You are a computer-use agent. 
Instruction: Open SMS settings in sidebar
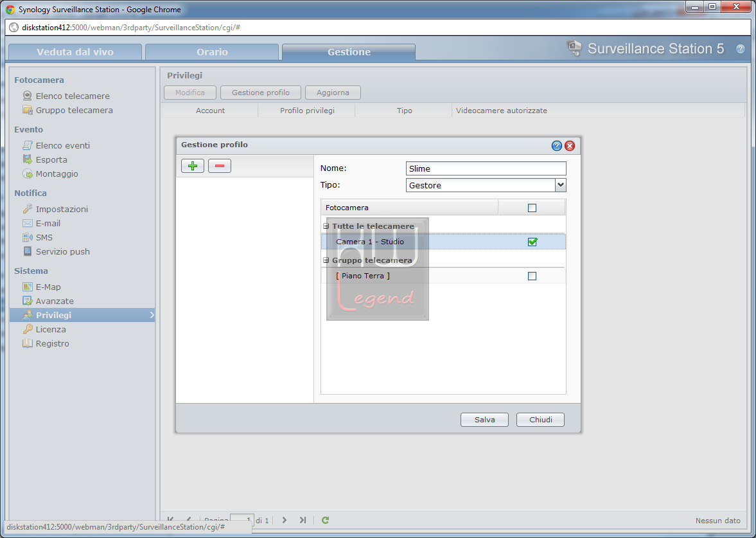coord(44,237)
